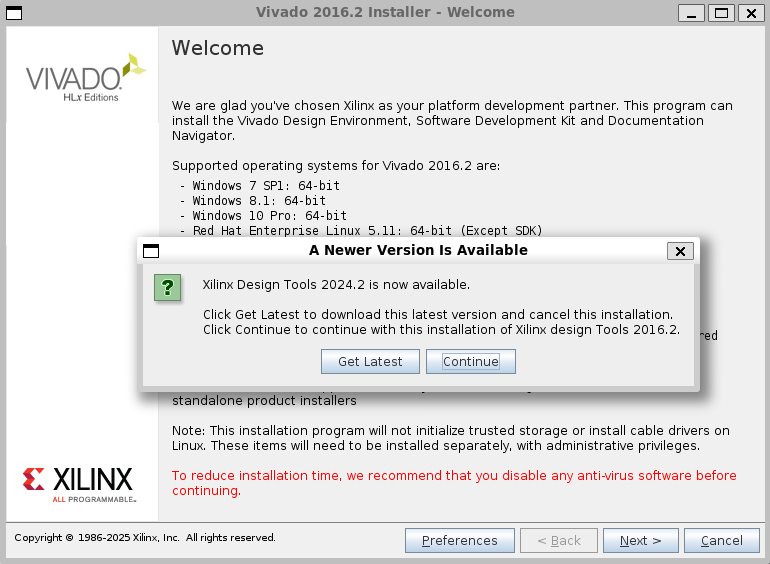Click the green question mark dialog icon
Image resolution: width=770 pixels, height=564 pixels.
click(168, 288)
